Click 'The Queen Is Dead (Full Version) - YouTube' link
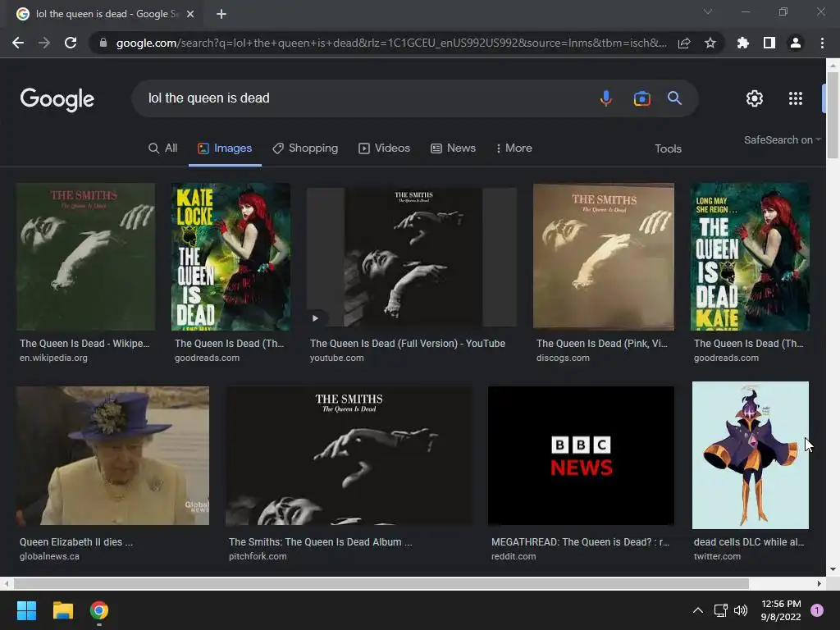840x630 pixels. point(408,344)
